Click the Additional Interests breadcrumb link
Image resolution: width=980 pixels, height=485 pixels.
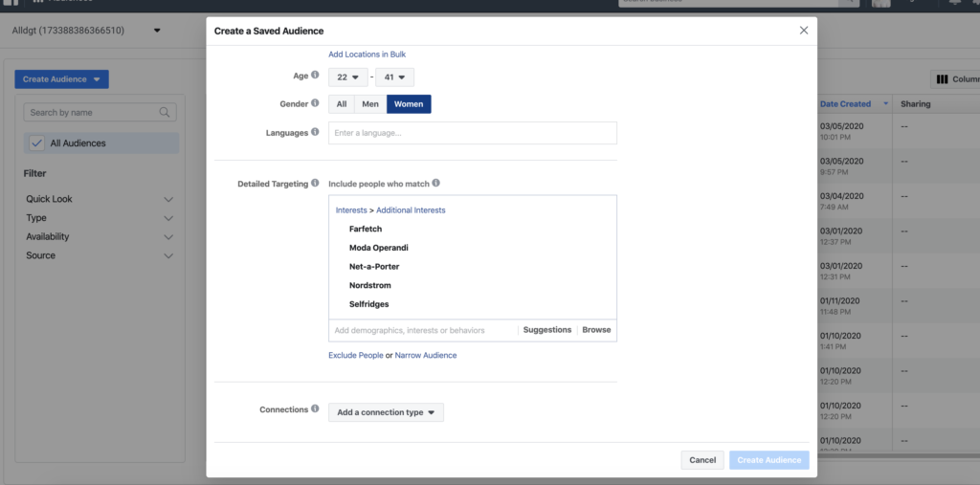(x=411, y=210)
